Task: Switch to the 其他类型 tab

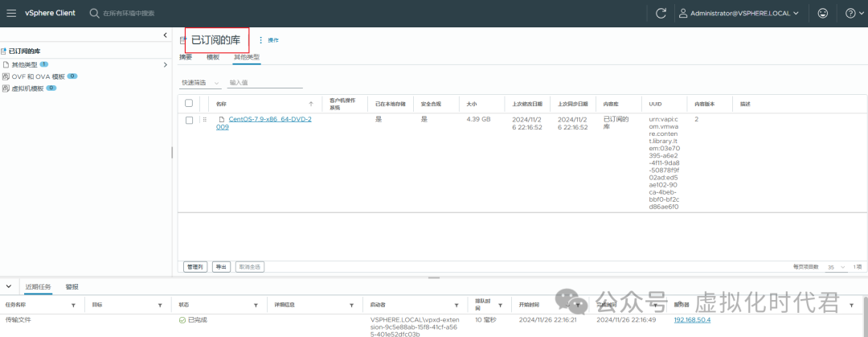Action: coord(247,57)
